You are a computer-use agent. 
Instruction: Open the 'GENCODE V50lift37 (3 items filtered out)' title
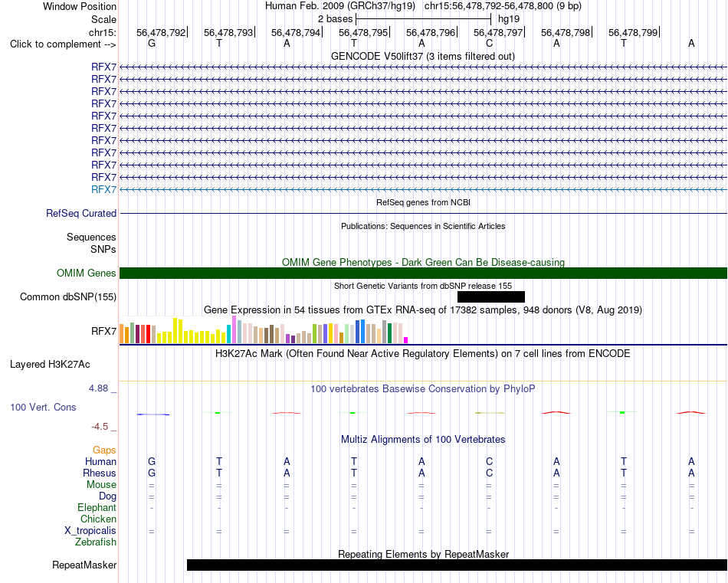click(x=423, y=56)
